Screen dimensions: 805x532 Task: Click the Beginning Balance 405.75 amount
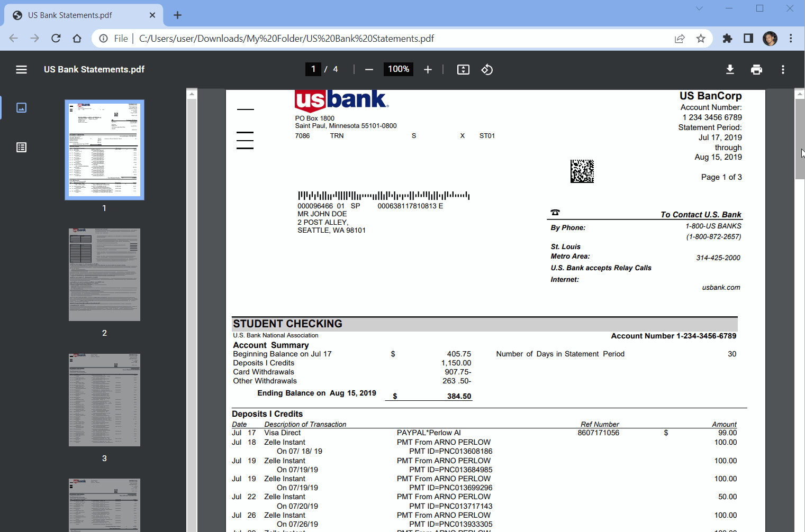459,354
